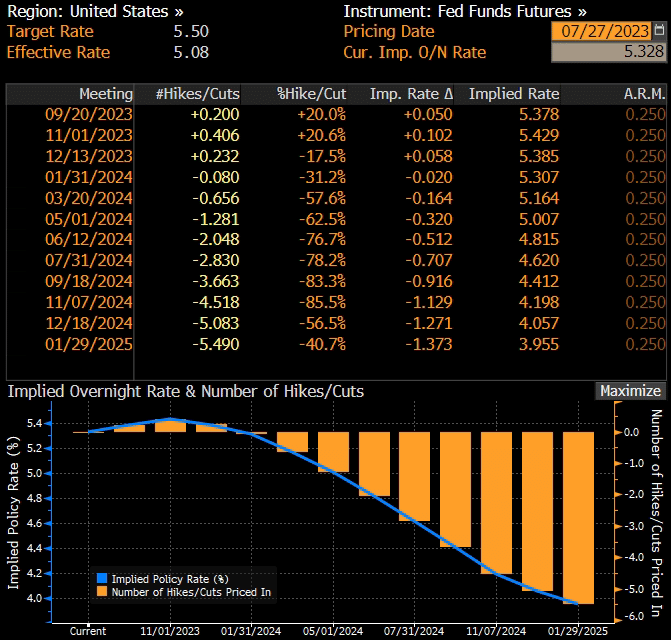Click the Current label on the chart x-axis
This screenshot has width=671, height=640.
tap(88, 631)
